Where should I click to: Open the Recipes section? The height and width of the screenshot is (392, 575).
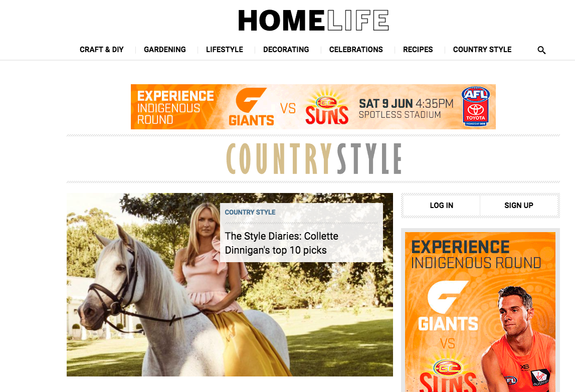coord(418,50)
